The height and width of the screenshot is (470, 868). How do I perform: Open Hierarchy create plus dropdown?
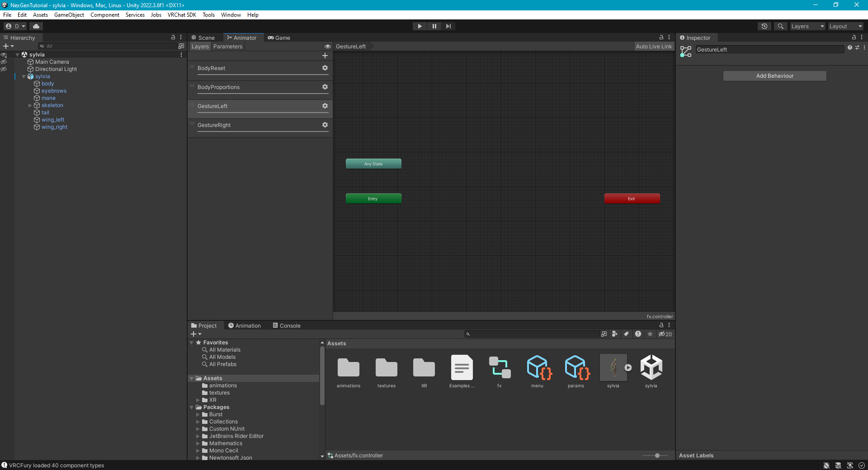(9, 46)
